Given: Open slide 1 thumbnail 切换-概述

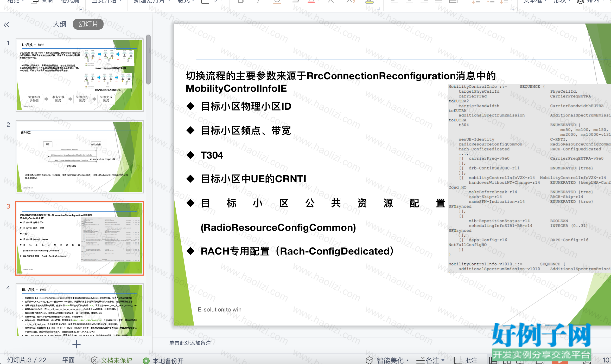Looking at the screenshot, I should (80, 75).
